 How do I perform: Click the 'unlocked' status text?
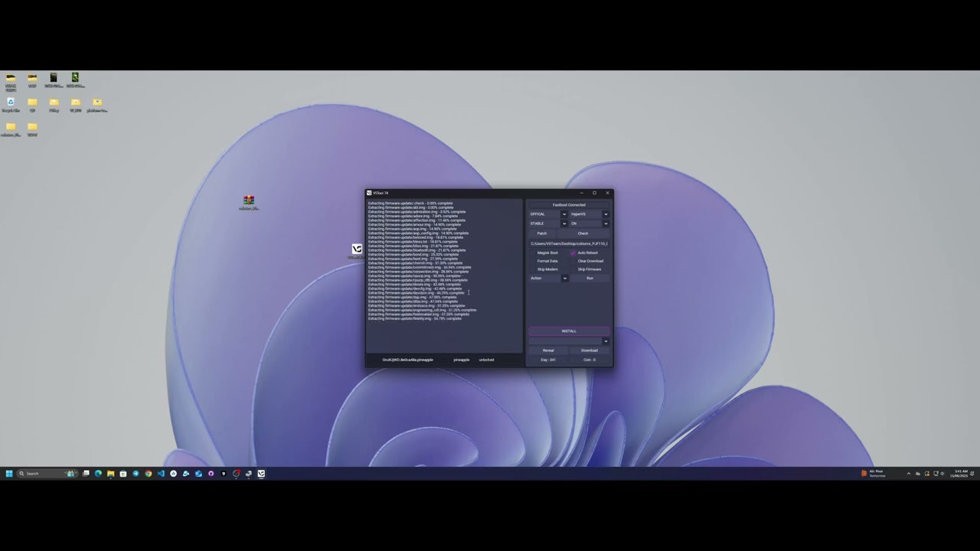click(x=486, y=360)
